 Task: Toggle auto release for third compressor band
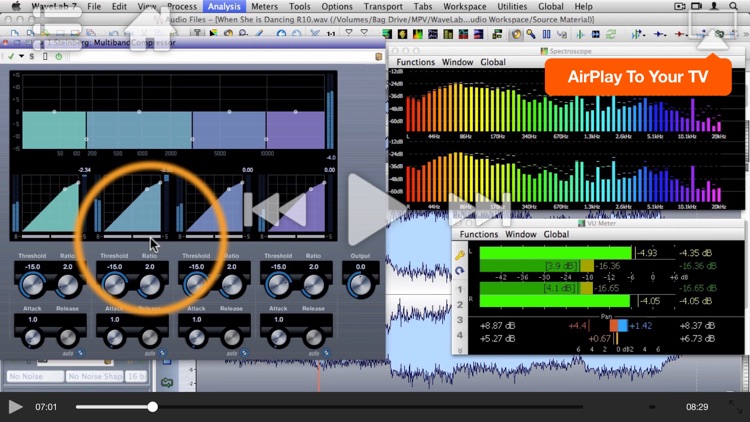click(244, 353)
